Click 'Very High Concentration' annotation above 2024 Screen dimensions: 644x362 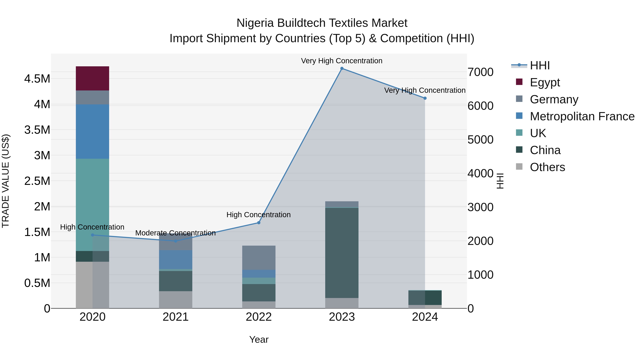425,90
